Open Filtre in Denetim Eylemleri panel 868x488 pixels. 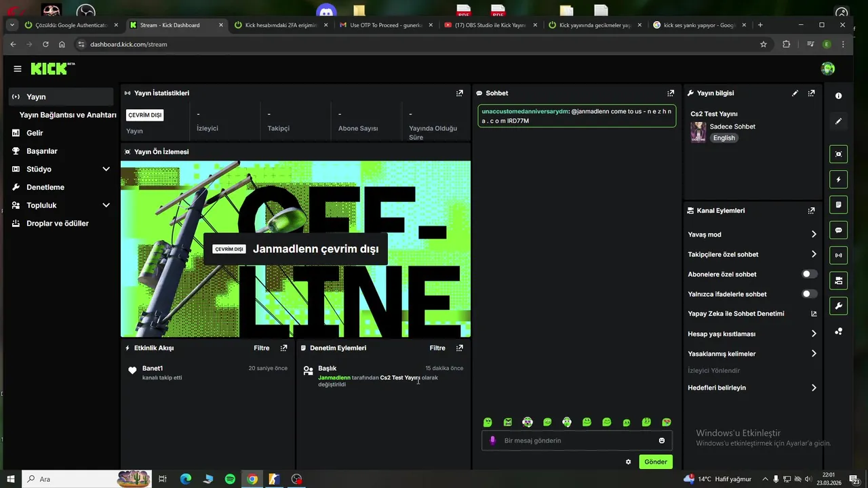pos(437,348)
